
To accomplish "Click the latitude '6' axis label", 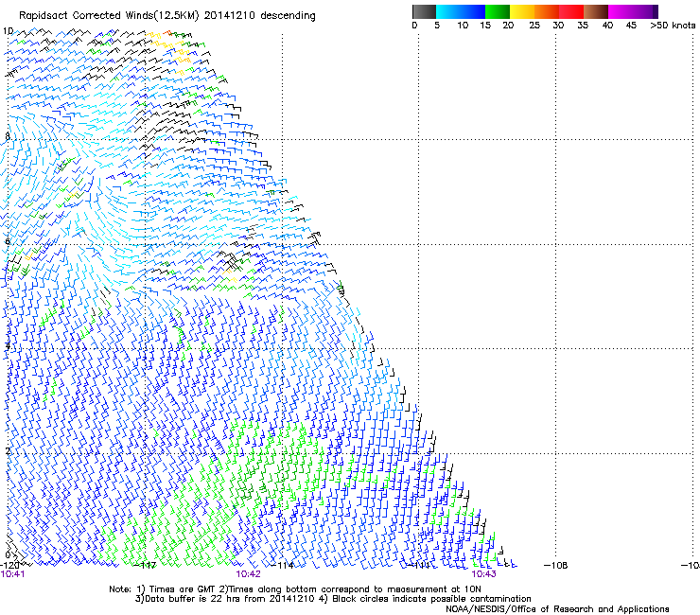I will [8, 241].
